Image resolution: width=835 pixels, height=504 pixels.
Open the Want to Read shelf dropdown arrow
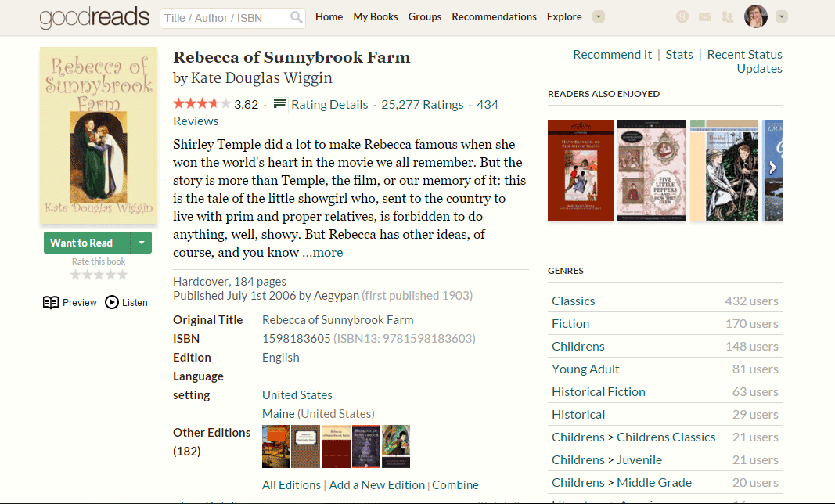141,243
